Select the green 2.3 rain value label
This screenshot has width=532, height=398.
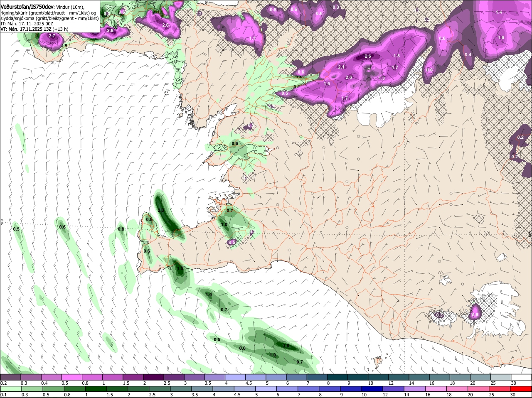coord(161,211)
